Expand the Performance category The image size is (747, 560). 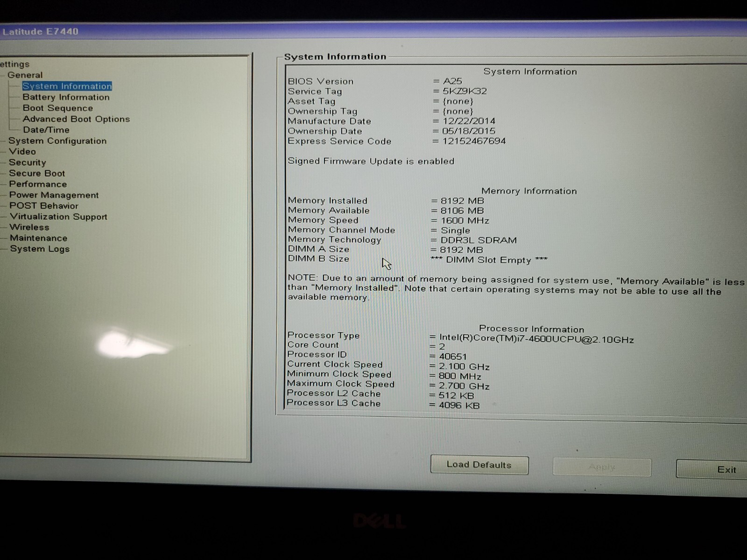pyautogui.click(x=38, y=184)
